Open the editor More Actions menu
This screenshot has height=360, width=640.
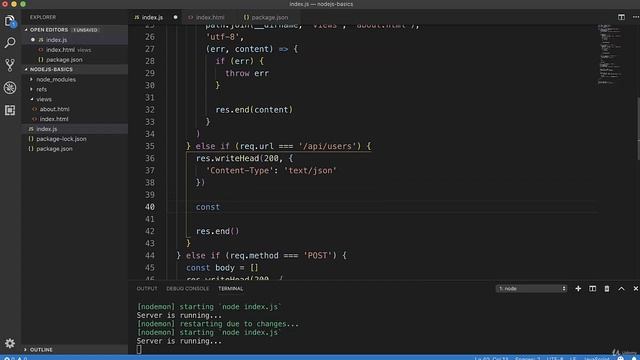636,17
